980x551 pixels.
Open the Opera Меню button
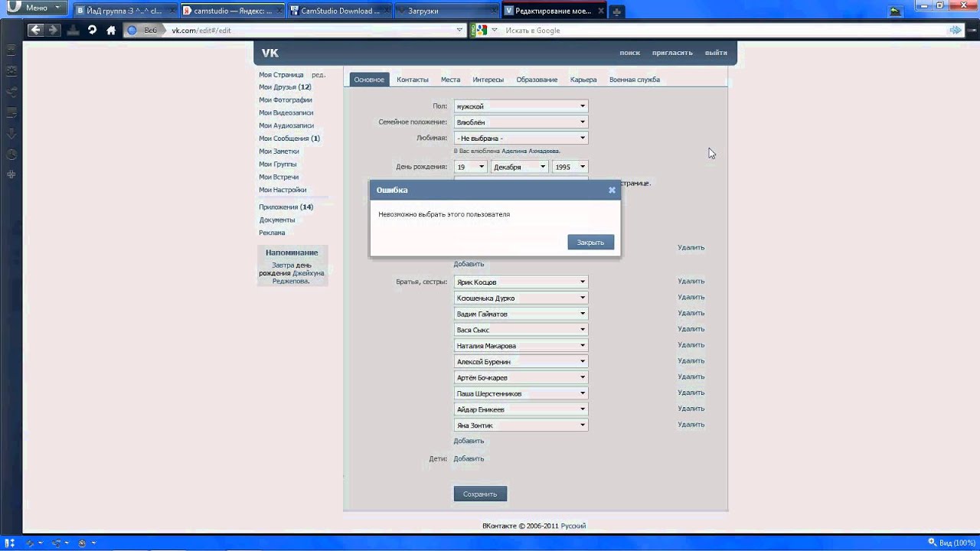click(x=35, y=8)
